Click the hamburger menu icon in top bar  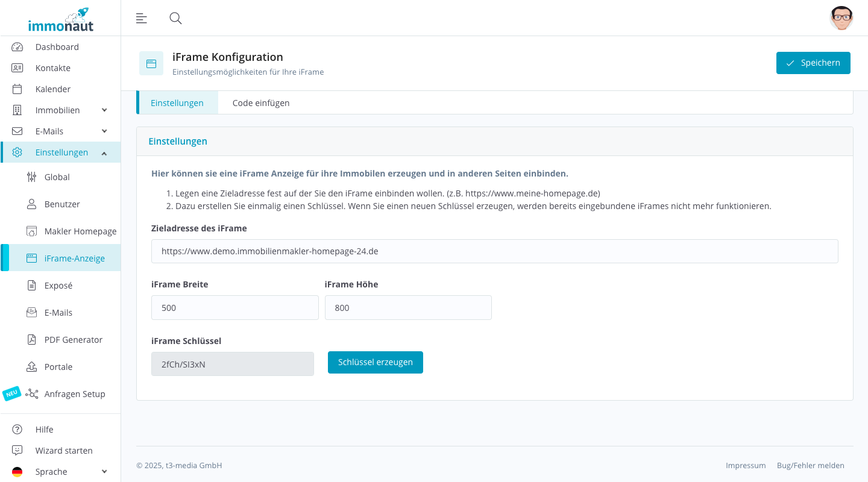coord(142,18)
